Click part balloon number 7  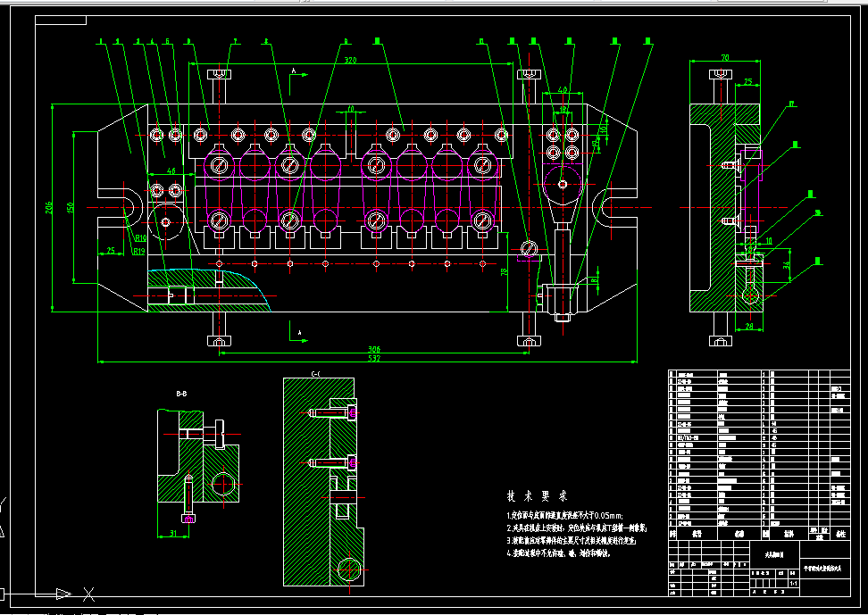coord(235,40)
